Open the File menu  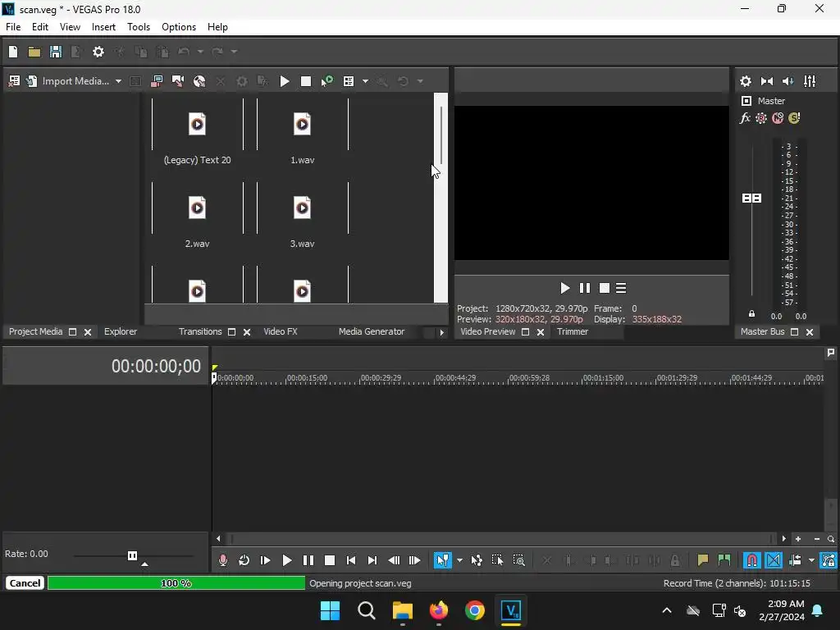pyautogui.click(x=13, y=27)
